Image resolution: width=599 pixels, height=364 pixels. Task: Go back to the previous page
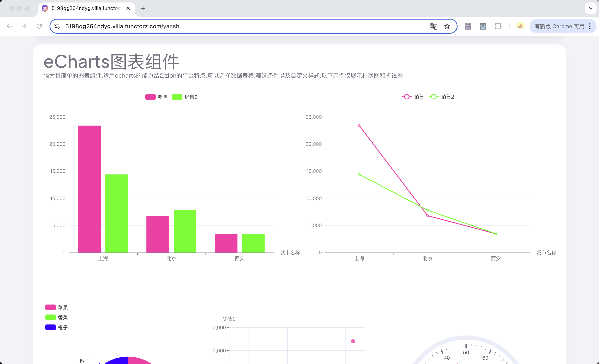pos(9,26)
